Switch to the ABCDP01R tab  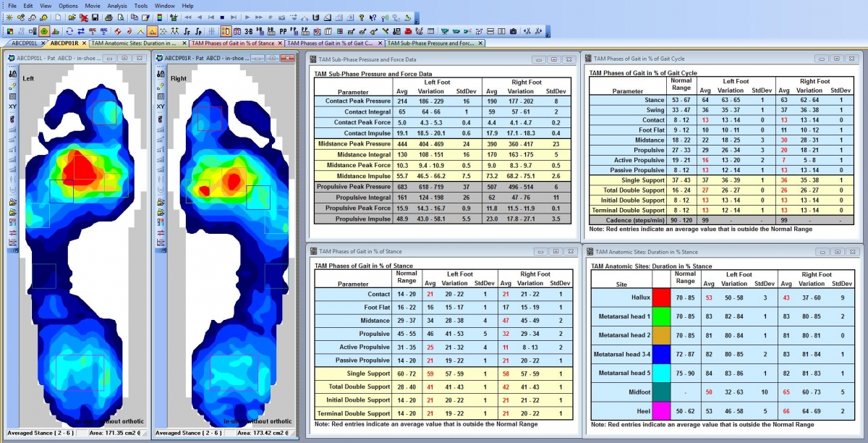[65, 43]
